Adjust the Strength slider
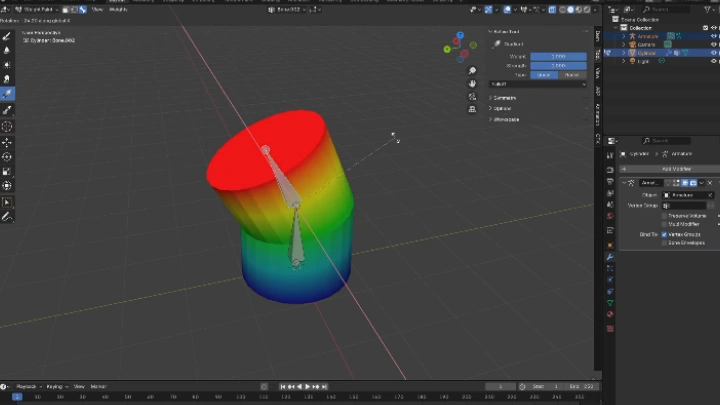This screenshot has height=405, width=720. (x=558, y=66)
